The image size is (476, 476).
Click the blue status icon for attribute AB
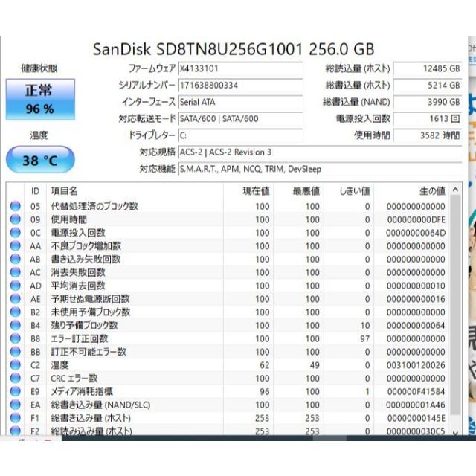tap(15, 259)
